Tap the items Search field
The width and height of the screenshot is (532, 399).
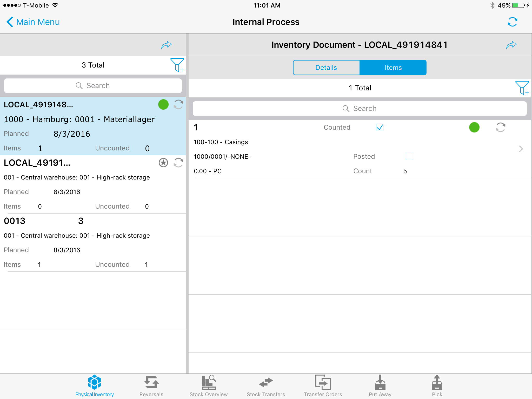coord(360,109)
